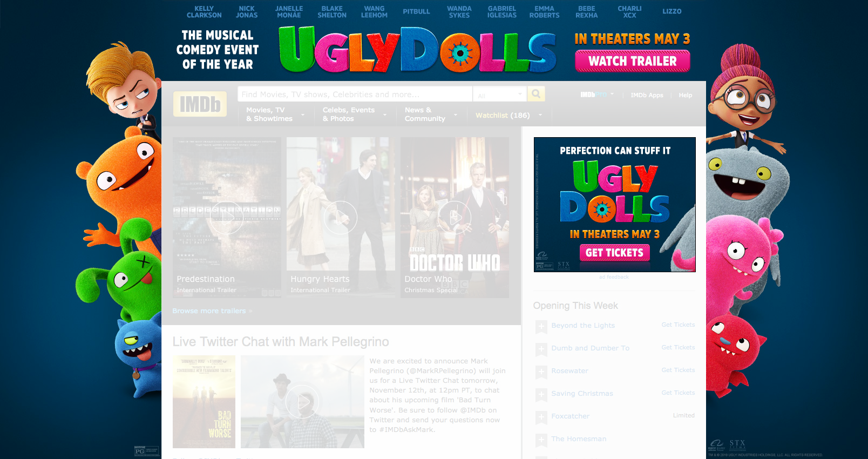The height and width of the screenshot is (459, 868).
Task: Click the Hungry Hearts trailer title
Action: [320, 279]
